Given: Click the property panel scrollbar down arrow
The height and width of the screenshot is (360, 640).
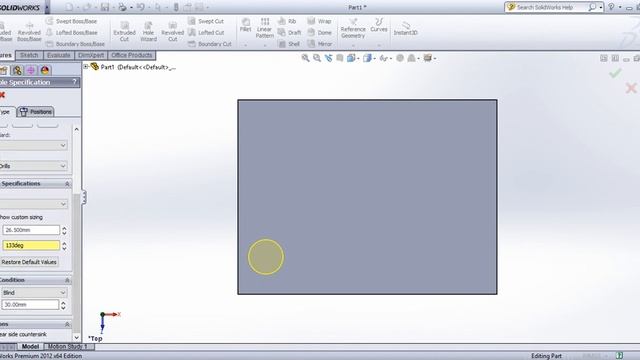Looking at the screenshot, I should pos(76,338).
